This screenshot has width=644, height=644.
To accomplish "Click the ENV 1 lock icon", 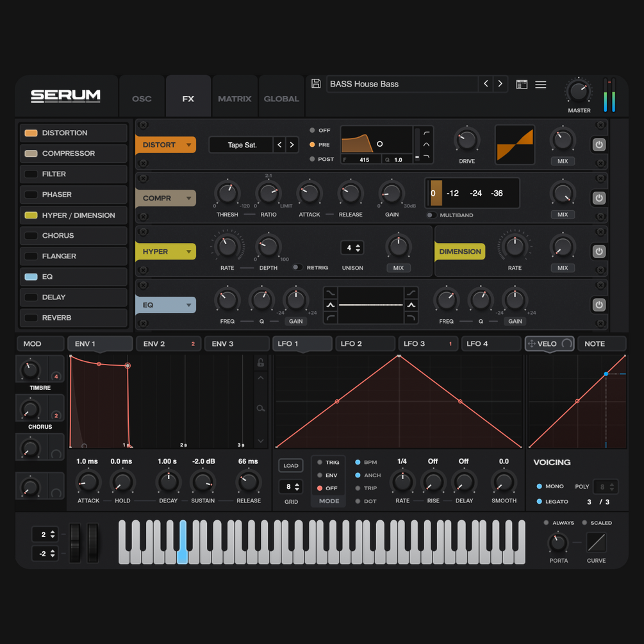I will tap(260, 362).
